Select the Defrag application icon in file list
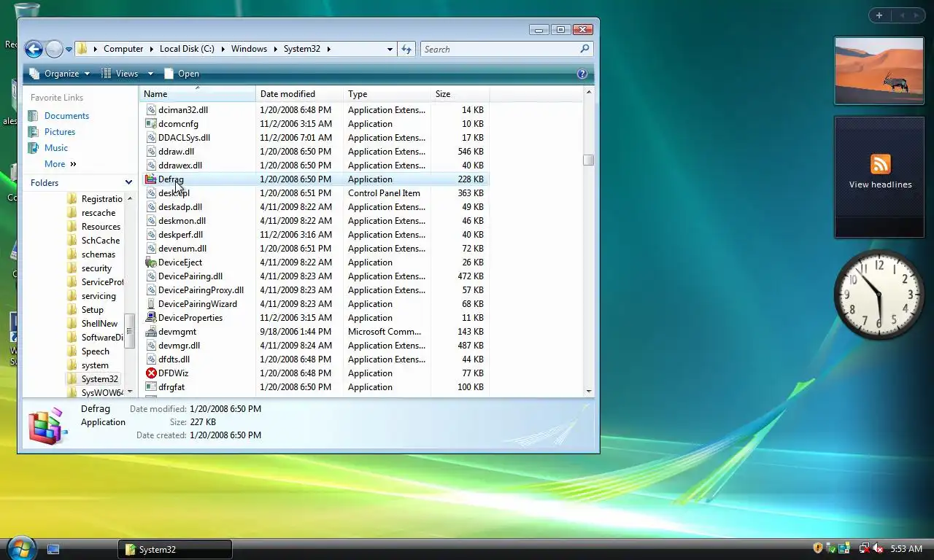934x560 pixels. [151, 179]
